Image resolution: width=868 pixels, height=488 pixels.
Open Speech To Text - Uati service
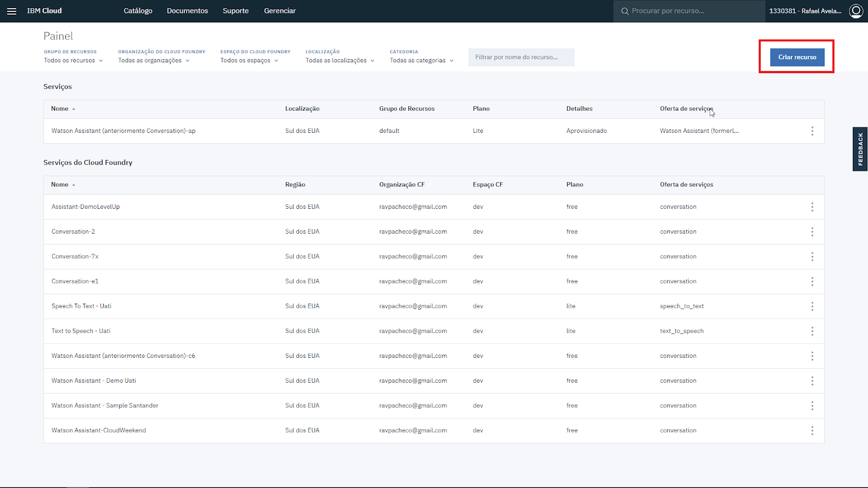[x=81, y=306]
